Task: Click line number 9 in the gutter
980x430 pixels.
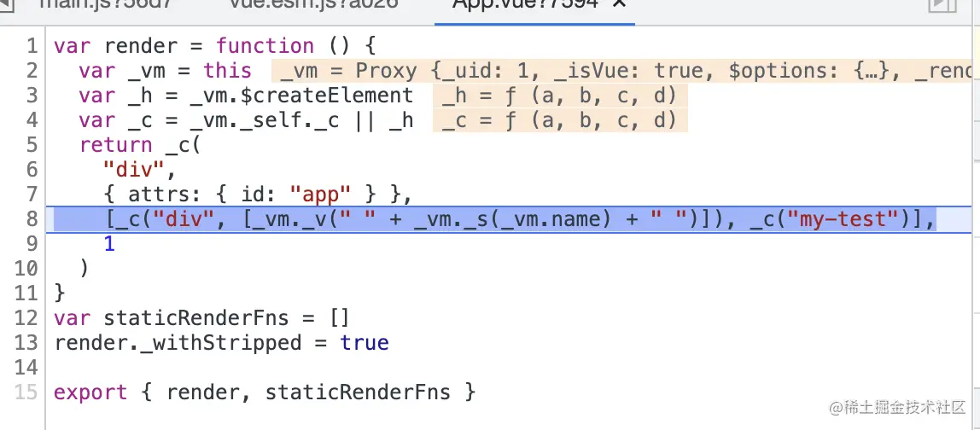Action: pyautogui.click(x=32, y=244)
